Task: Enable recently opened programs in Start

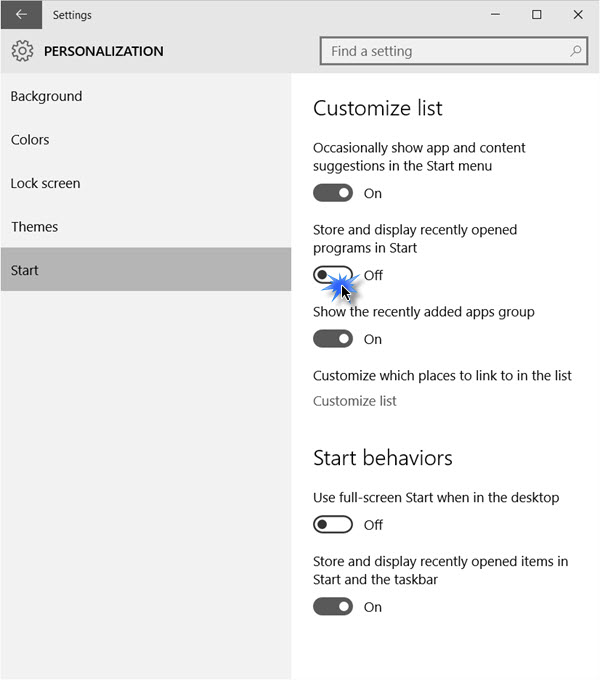Action: [333, 275]
